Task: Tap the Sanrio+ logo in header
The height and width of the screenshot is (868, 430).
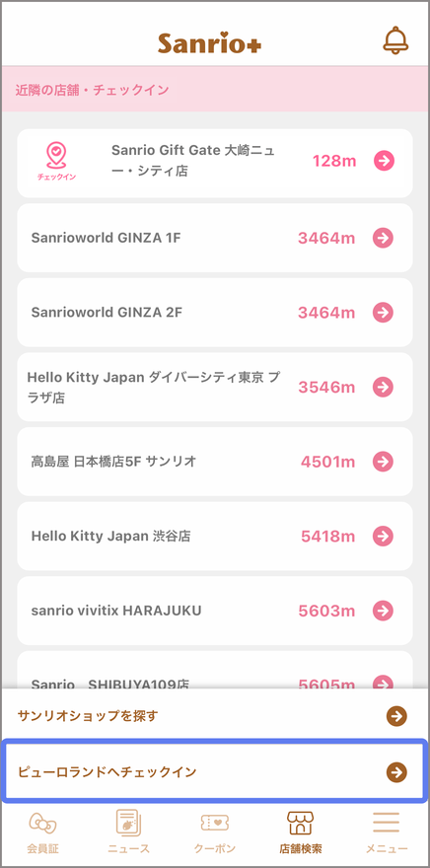Action: (209, 42)
